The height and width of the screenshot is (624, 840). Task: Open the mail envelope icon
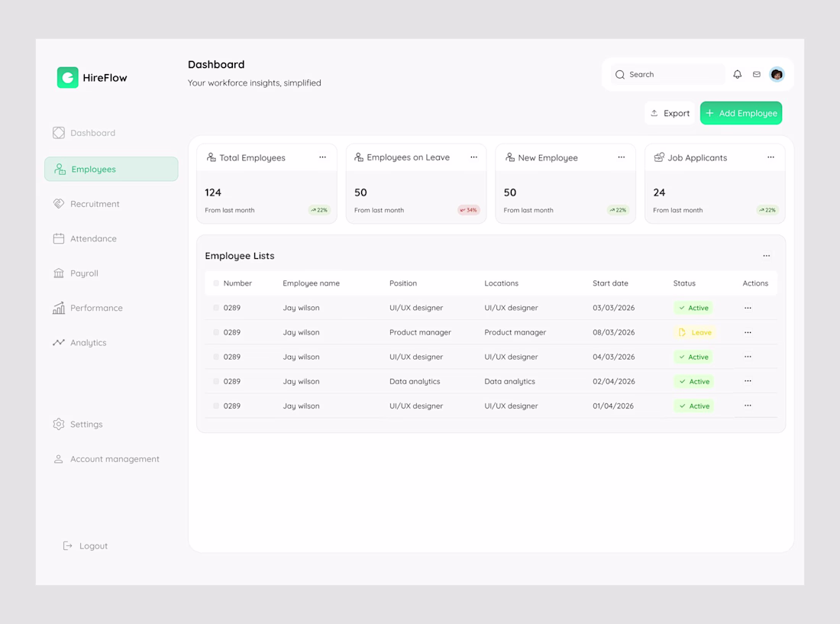(757, 74)
